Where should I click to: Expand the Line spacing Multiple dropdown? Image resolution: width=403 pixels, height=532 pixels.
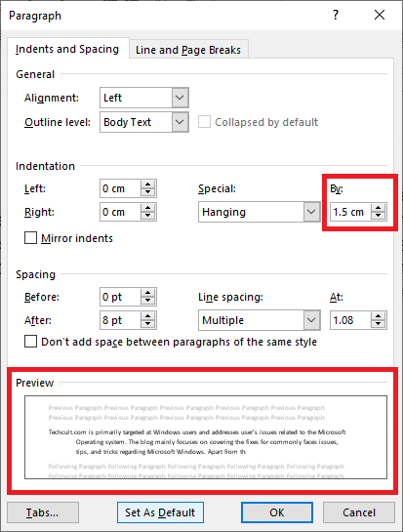click(x=311, y=320)
